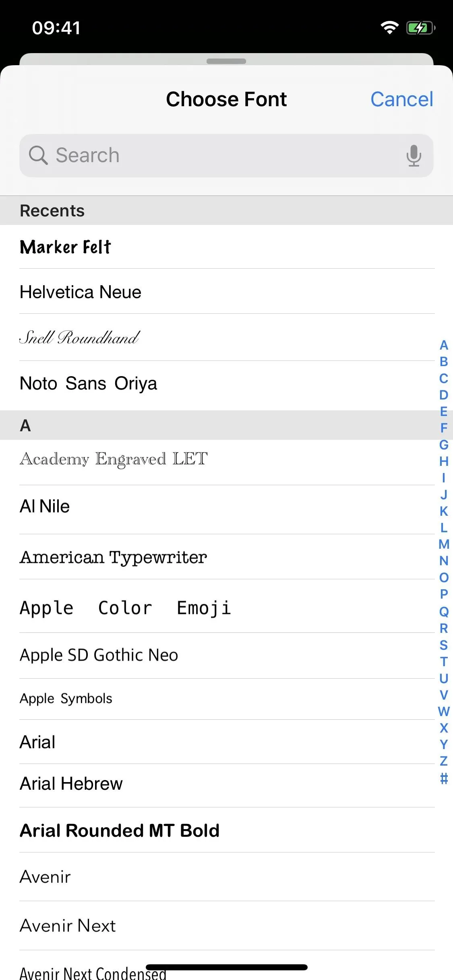453x980 pixels.
Task: Tap the magnifying glass search icon
Action: pos(38,155)
